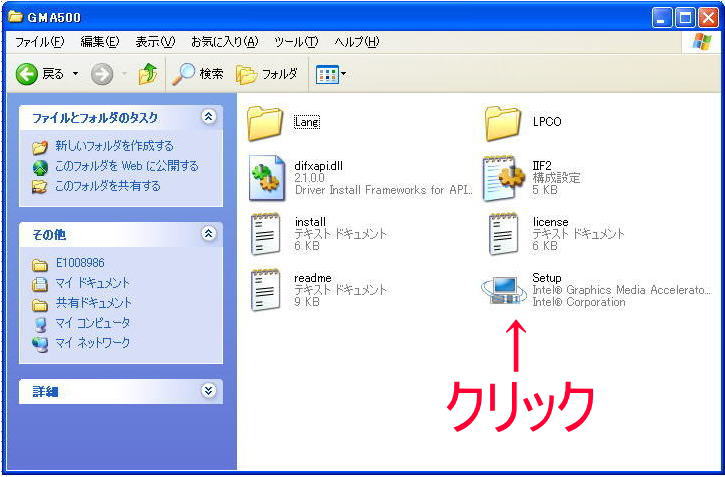The image size is (725, 477).
Task: Maximize the GMA500 window
Action: point(685,18)
